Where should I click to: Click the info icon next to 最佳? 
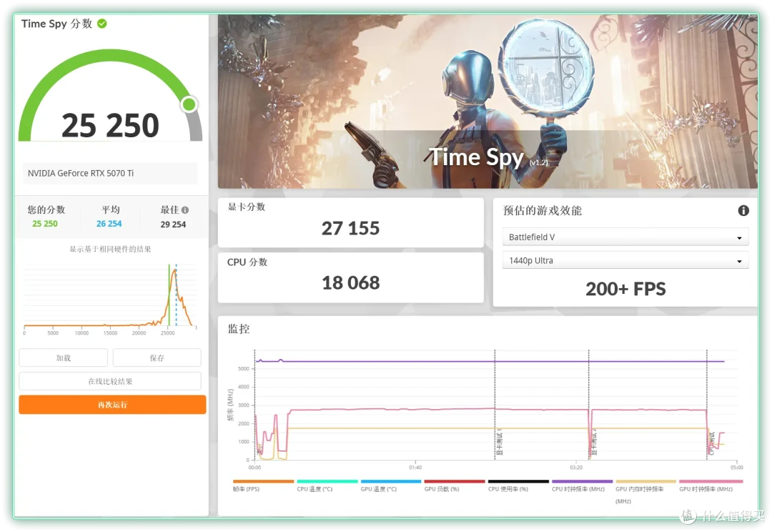185,210
